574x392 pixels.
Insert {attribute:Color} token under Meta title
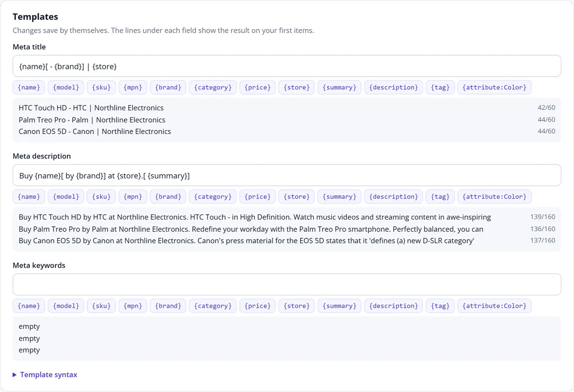point(495,87)
